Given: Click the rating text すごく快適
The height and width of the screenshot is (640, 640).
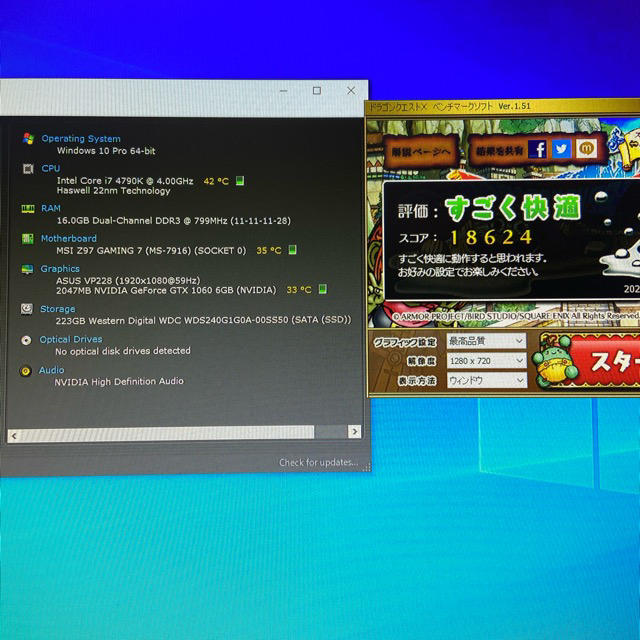Looking at the screenshot, I should pos(513,208).
